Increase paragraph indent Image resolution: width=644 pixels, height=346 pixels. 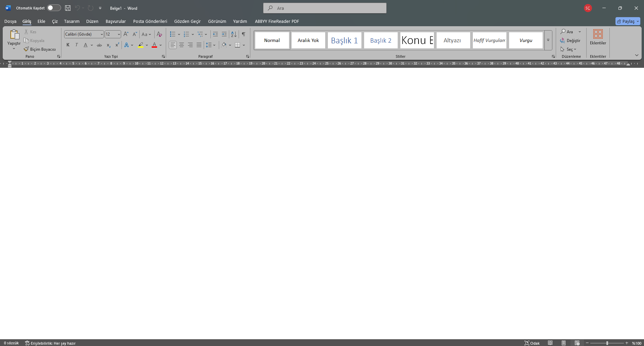click(224, 34)
